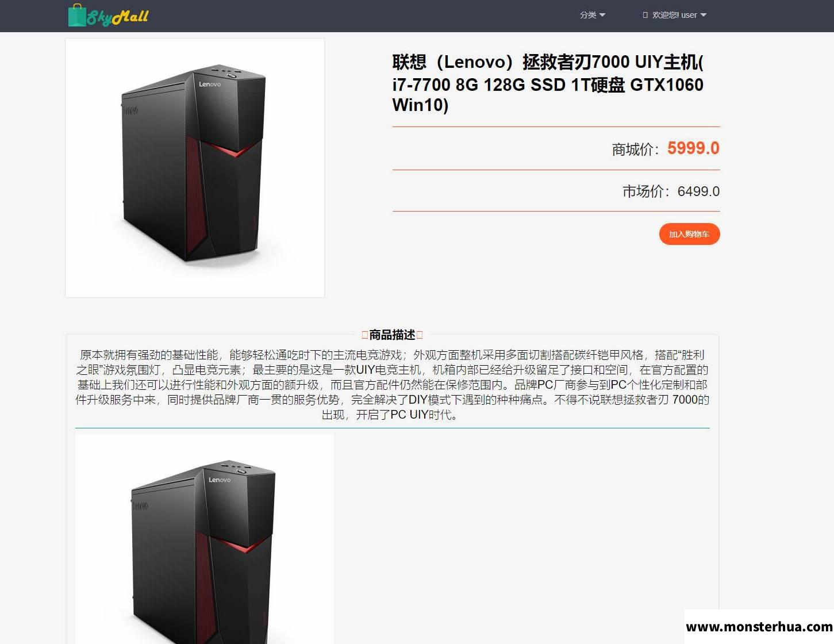This screenshot has height=644, width=834.
Task: Click the user icon before 欢迎您
Action: coord(645,15)
